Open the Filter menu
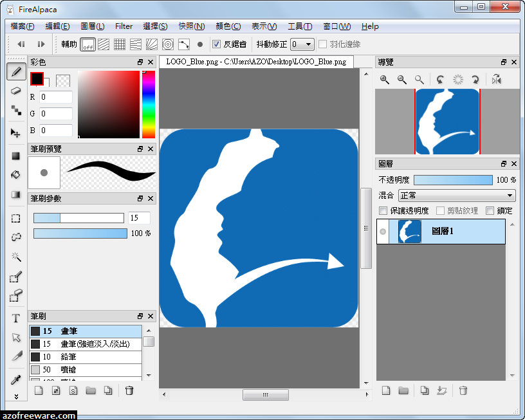Screen dimensions: 525x420 coord(124,26)
